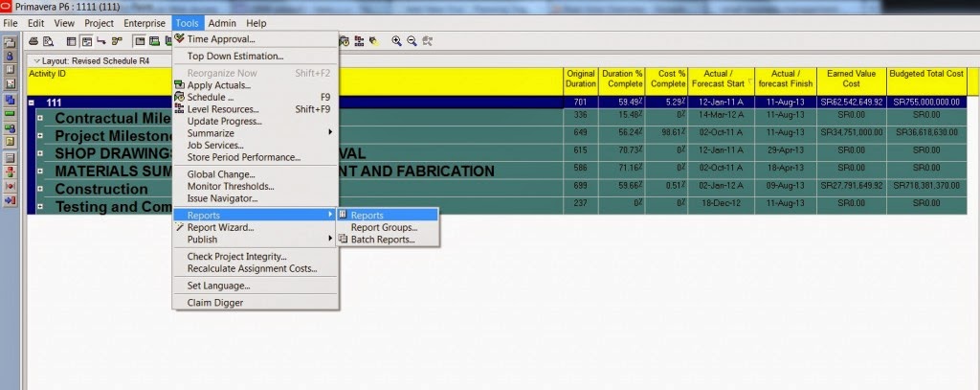This screenshot has width=980, height=390.
Task: Toggle the bottom layout details icon
Action: point(140,41)
